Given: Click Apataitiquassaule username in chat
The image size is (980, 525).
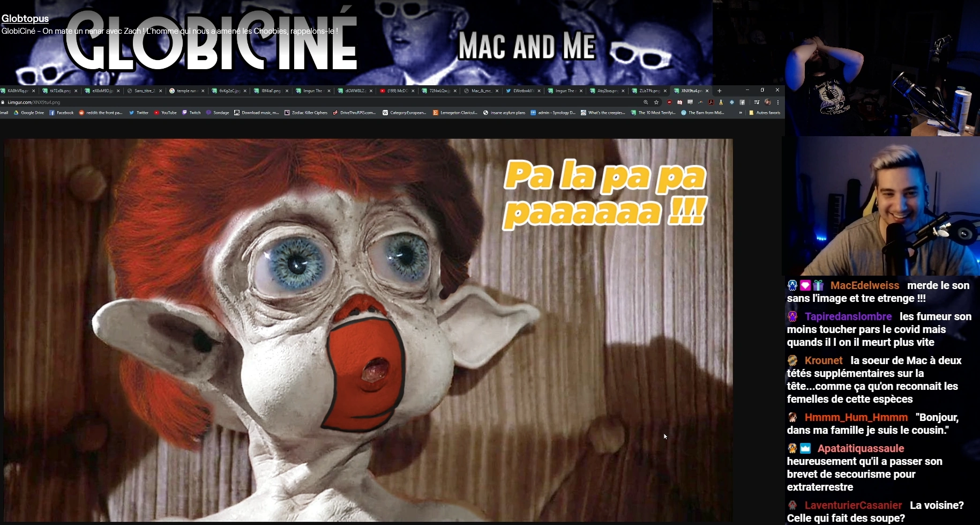Looking at the screenshot, I should click(x=861, y=448).
